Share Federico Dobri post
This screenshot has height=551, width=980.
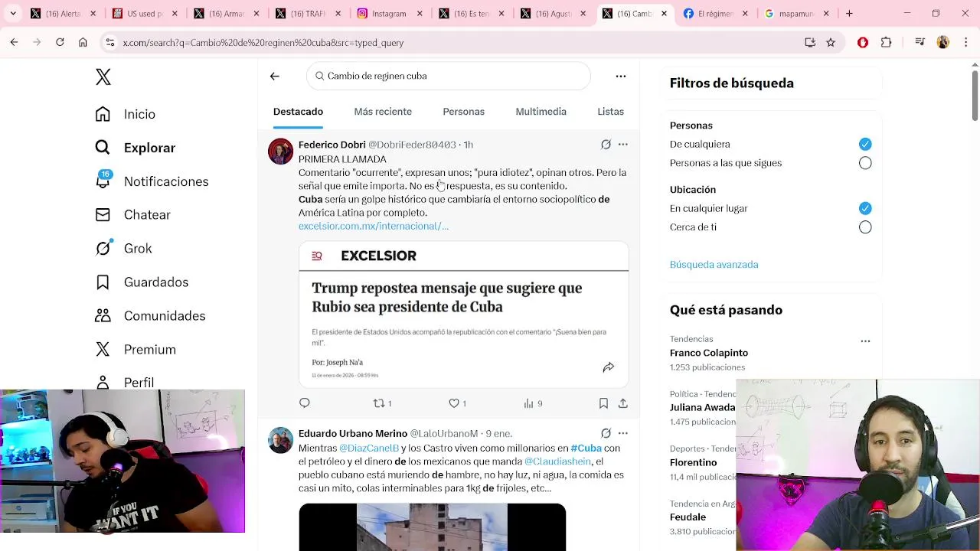[x=623, y=403]
